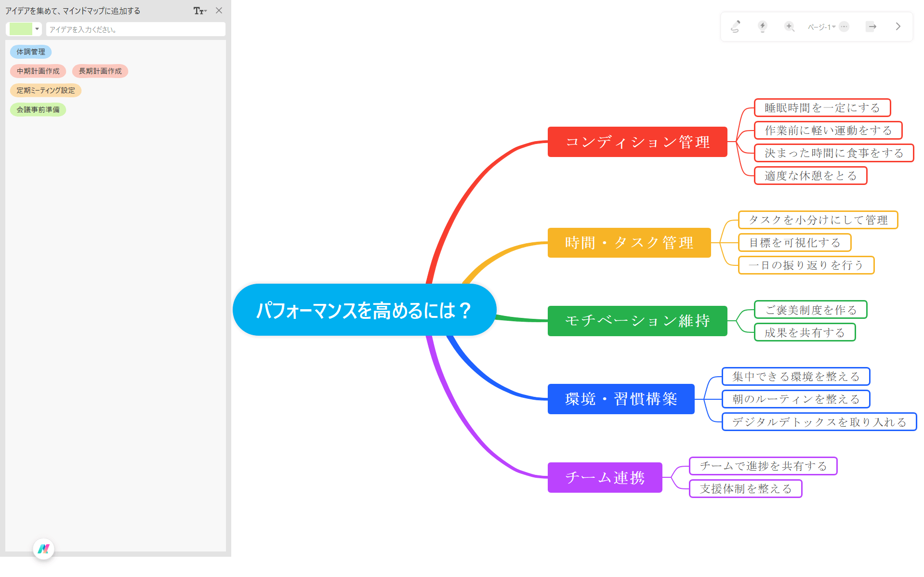Screen dimensions: 924x577
Task: Click the zoom-in magnifier icon
Action: coord(789,26)
